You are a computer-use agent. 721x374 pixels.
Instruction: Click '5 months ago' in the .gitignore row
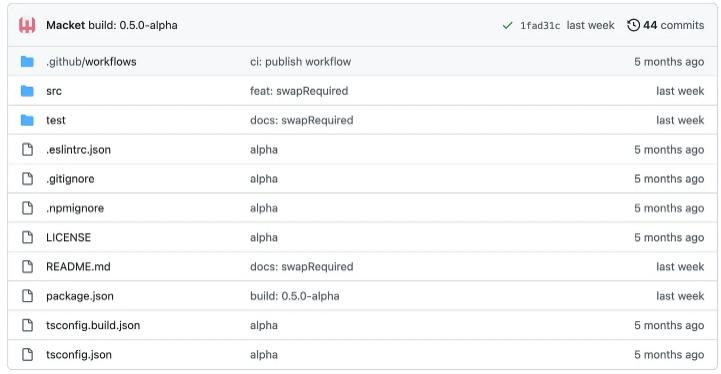point(669,179)
